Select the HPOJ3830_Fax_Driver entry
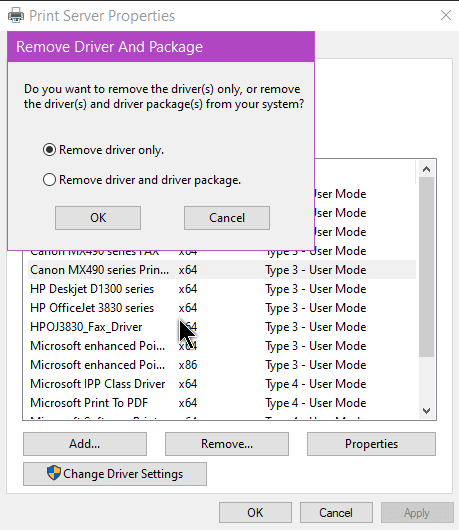Viewport: 459px width, 530px height. point(222,327)
